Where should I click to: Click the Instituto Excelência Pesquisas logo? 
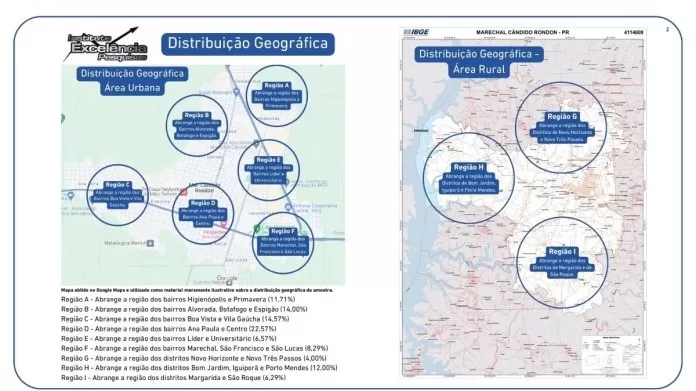coord(105,45)
